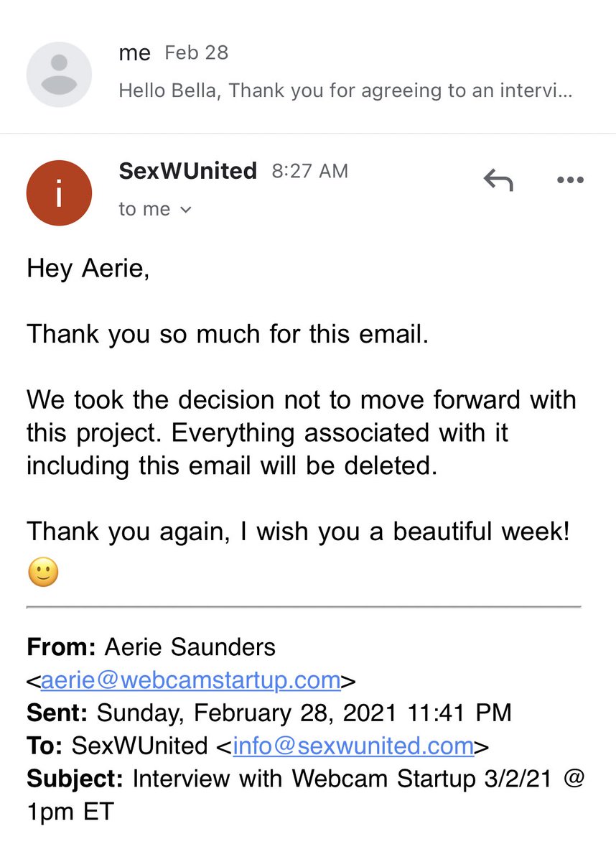616x862 pixels.
Task: Click the "We took the decision" paragraph
Action: click(301, 432)
